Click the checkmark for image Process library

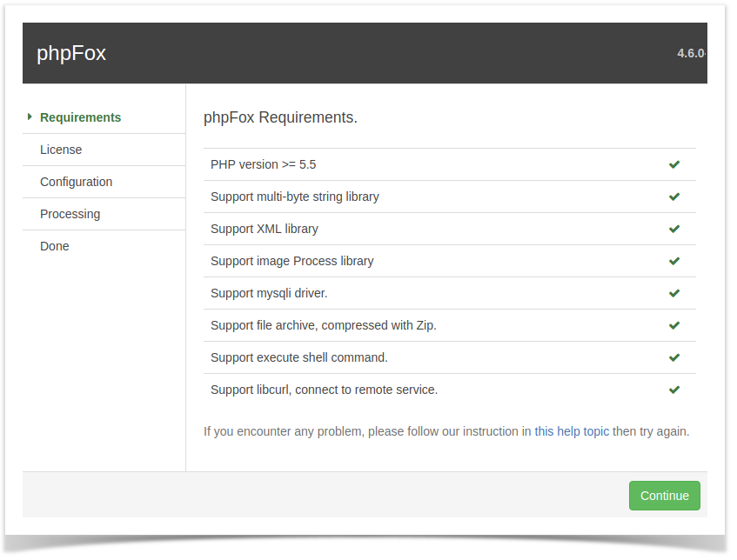tap(674, 261)
